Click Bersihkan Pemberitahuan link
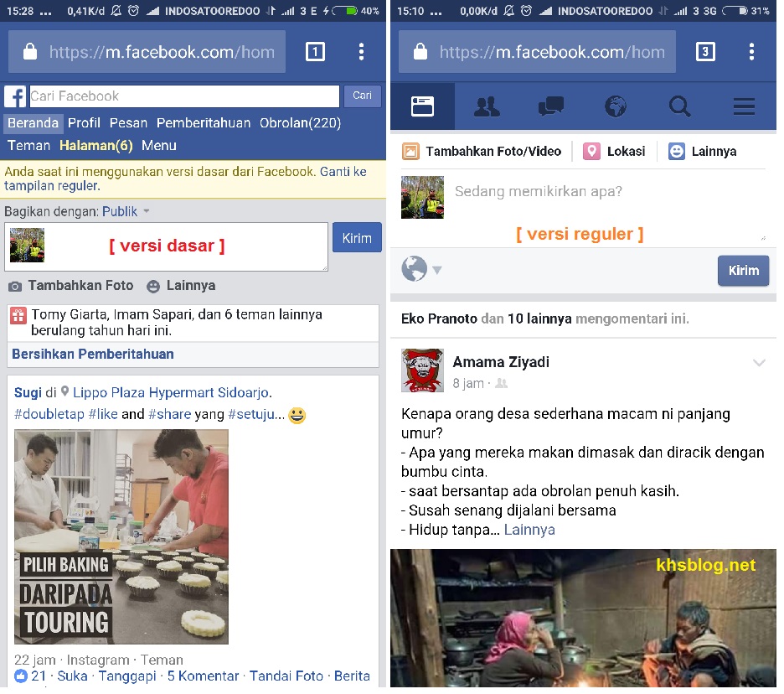Viewport: 784px width, 694px height. [x=93, y=354]
